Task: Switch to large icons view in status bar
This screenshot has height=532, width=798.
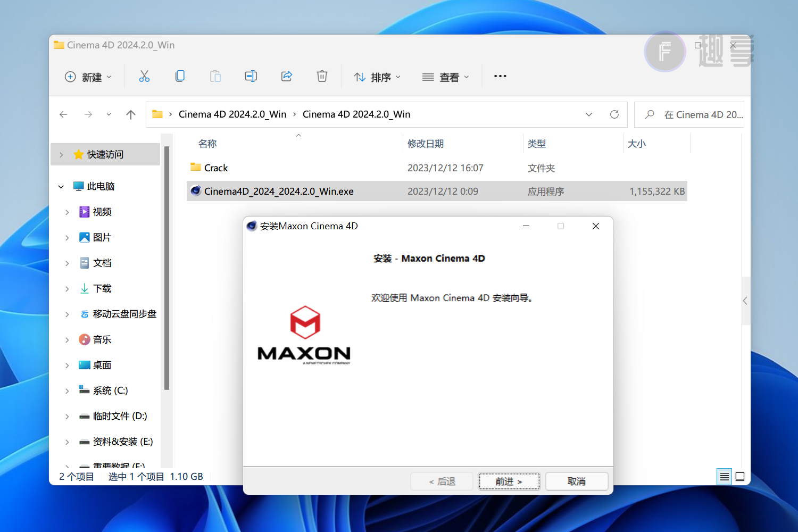Action: (739, 477)
